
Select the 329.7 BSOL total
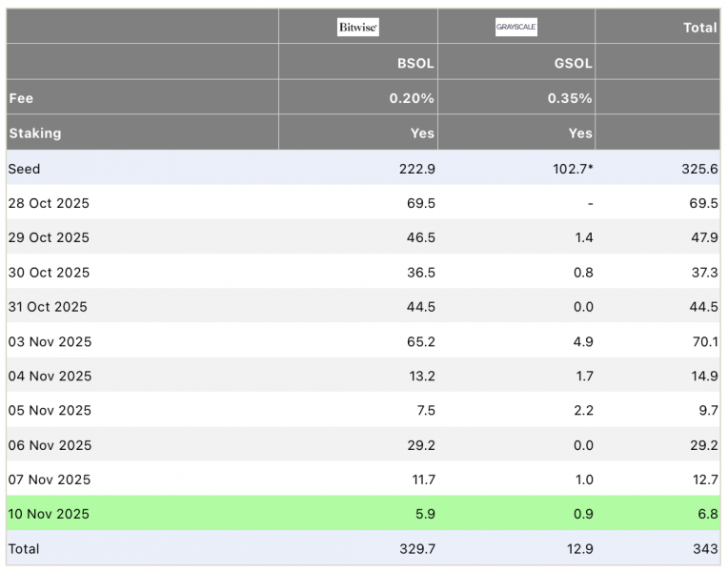pos(418,549)
